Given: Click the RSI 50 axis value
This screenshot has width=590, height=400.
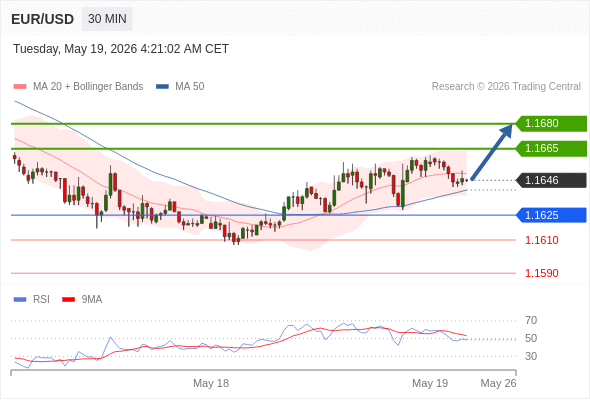Looking at the screenshot, I should click(x=531, y=338).
